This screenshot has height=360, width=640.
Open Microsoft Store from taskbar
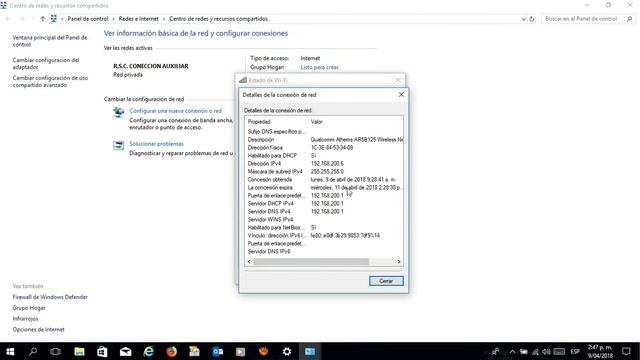pyautogui.click(x=102, y=351)
